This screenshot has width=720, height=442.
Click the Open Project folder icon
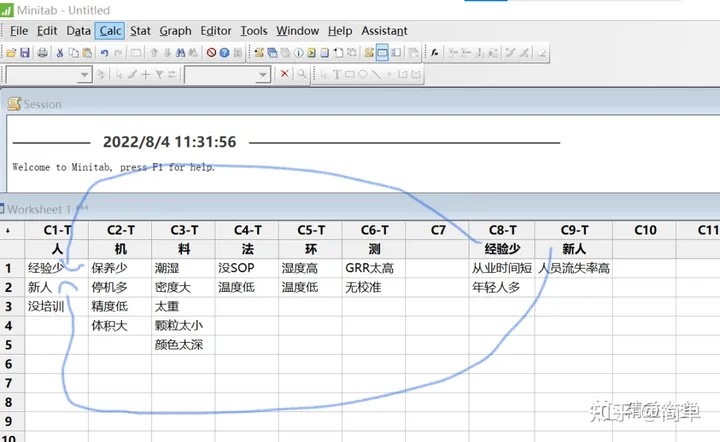[x=11, y=53]
